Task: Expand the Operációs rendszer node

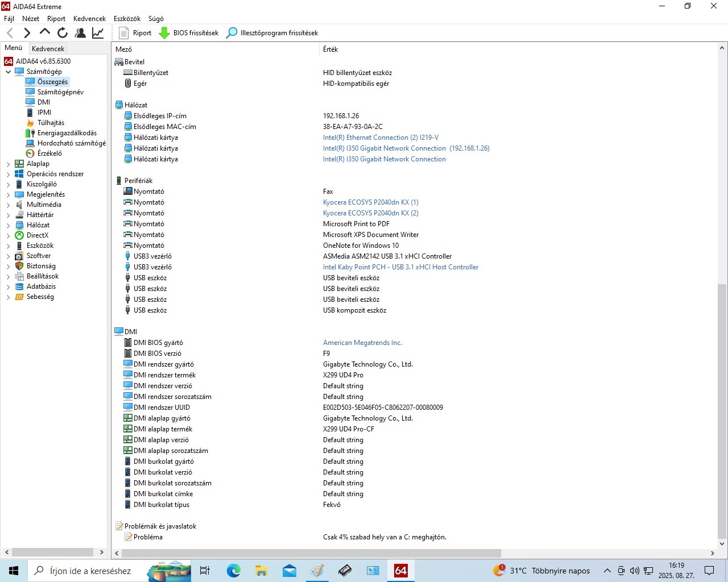Action: point(8,174)
